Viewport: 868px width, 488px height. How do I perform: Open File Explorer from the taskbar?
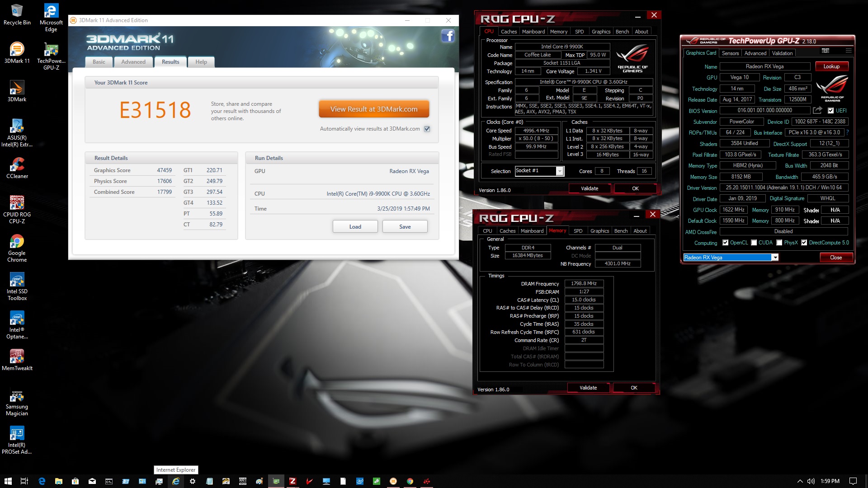[x=59, y=481]
